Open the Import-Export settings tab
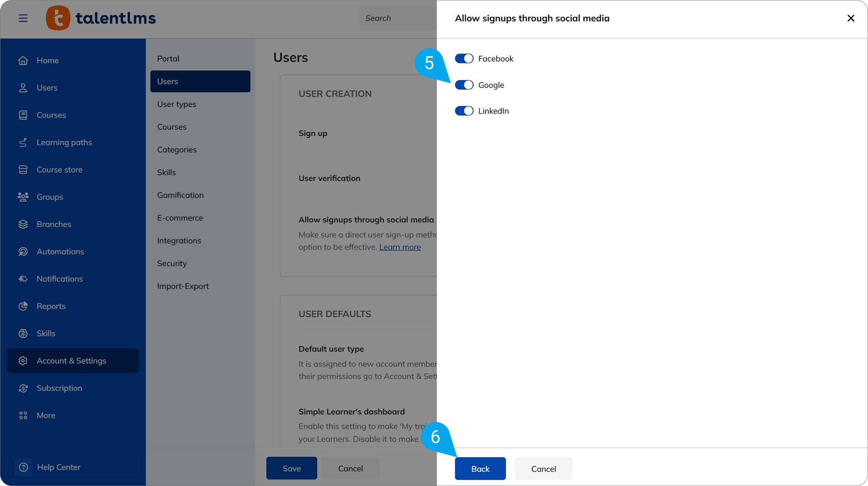This screenshot has width=868, height=486. pyautogui.click(x=200, y=286)
